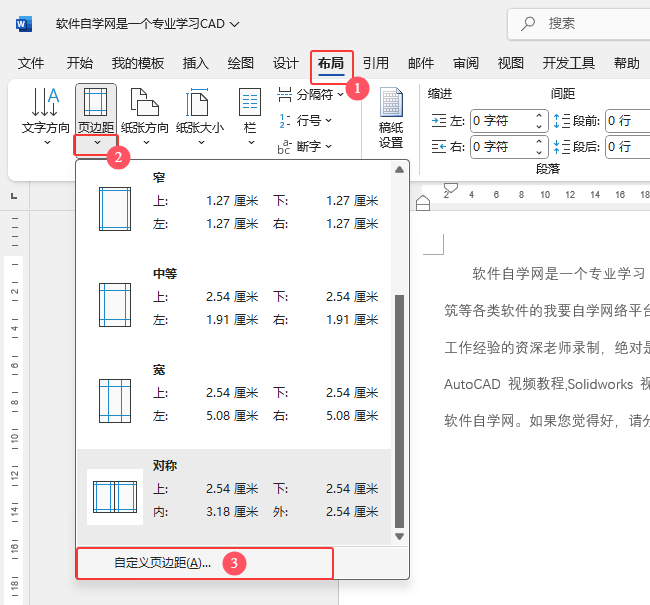Open the 分隔符 breaks menu
650x605 pixels.
[x=310, y=95]
